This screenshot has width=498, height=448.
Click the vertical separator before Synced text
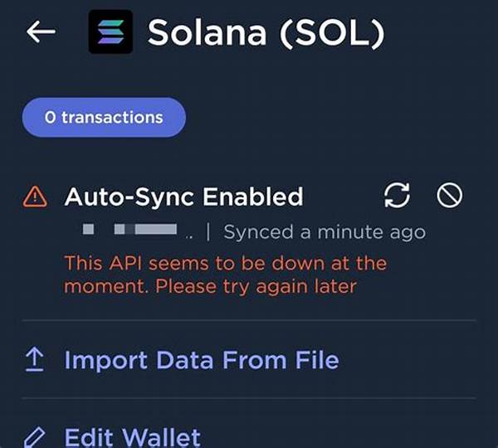[x=207, y=231]
